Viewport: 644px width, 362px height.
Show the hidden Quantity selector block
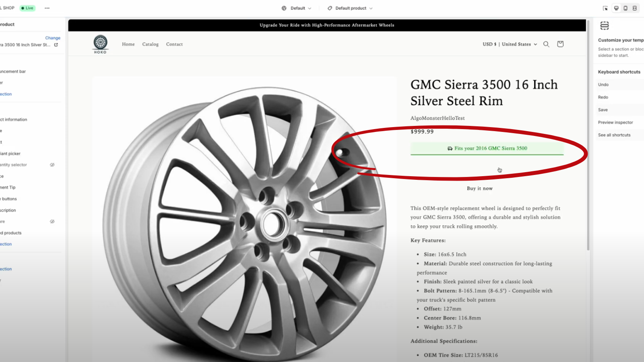tap(52, 165)
